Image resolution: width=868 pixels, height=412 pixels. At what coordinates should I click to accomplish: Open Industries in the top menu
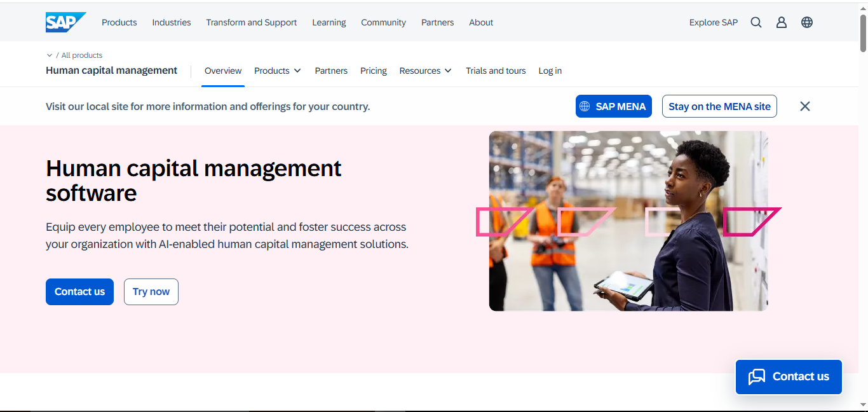[171, 22]
